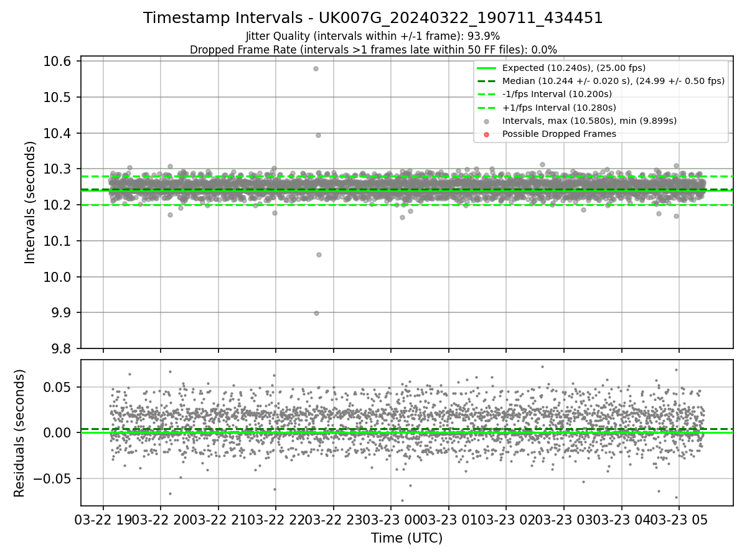The height and width of the screenshot is (560, 747).
Task: Click the outlier data point at 10.58 seconds
Action: click(x=316, y=68)
